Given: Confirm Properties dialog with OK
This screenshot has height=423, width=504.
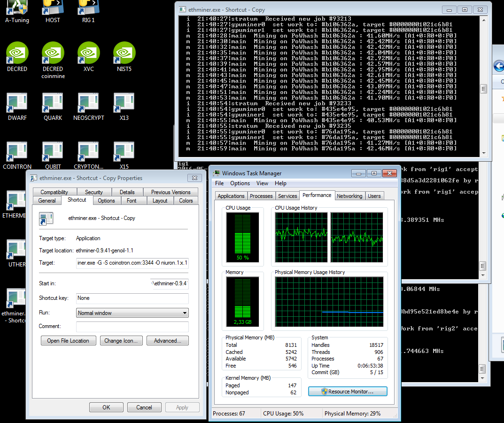Looking at the screenshot, I should pyautogui.click(x=107, y=407).
